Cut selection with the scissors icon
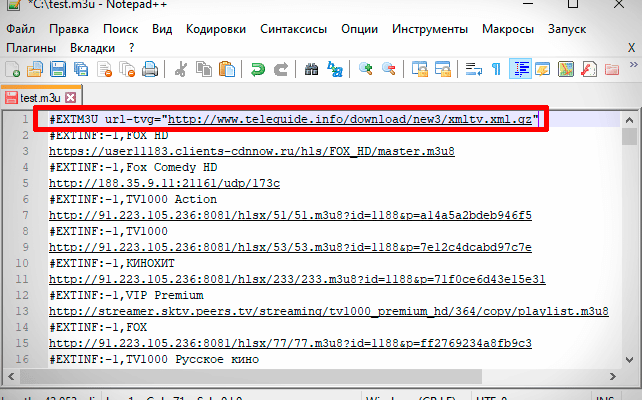 pyautogui.click(x=181, y=69)
